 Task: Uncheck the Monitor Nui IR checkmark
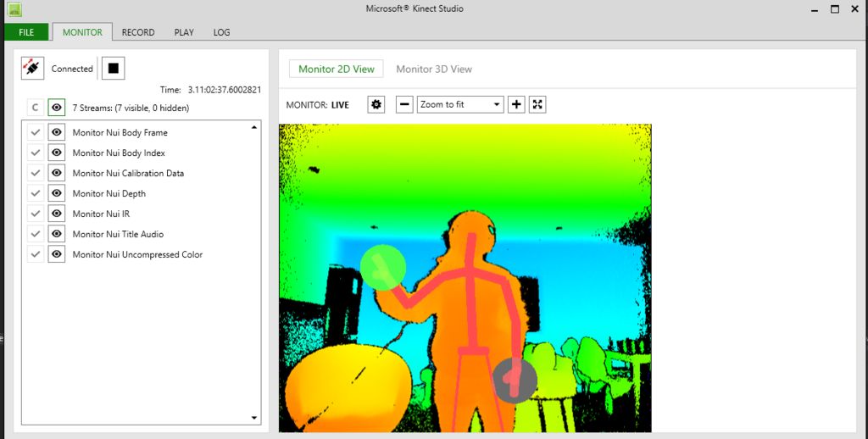[36, 214]
